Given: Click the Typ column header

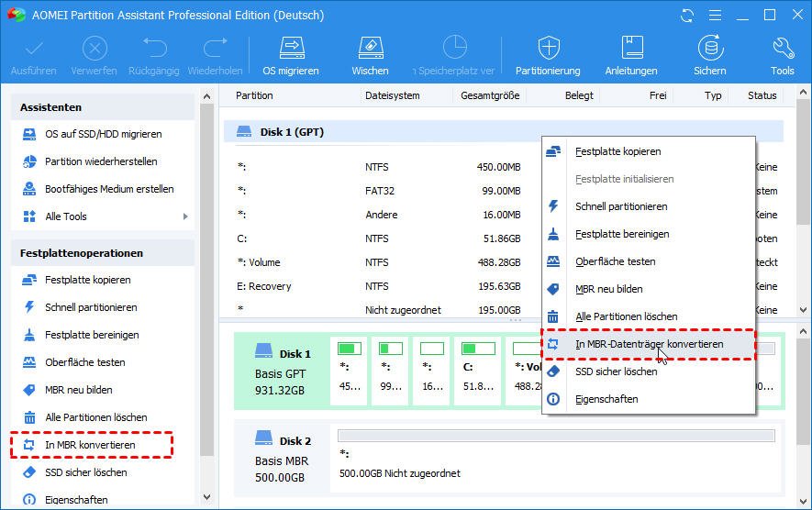Looking at the screenshot, I should [x=713, y=95].
